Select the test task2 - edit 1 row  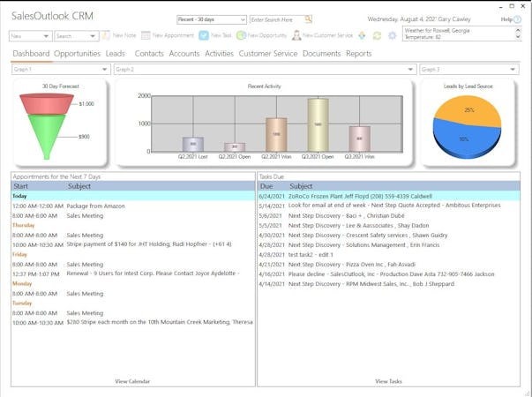coord(388,254)
